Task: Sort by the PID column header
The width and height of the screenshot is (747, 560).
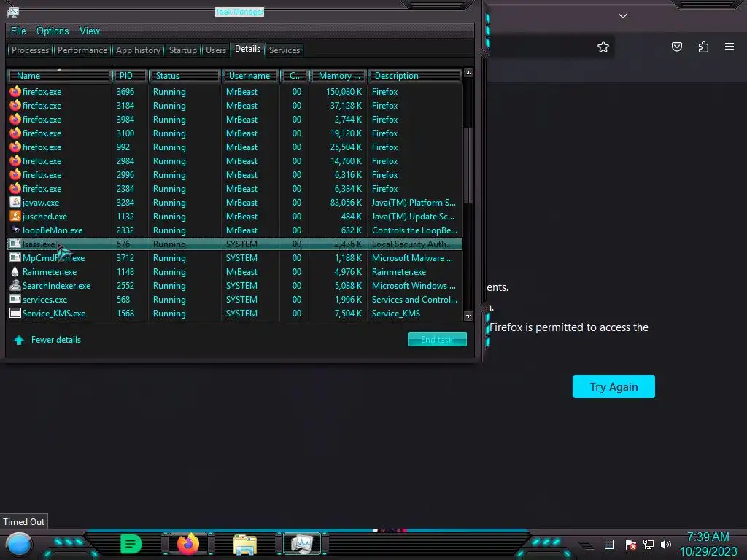Action: coord(130,76)
